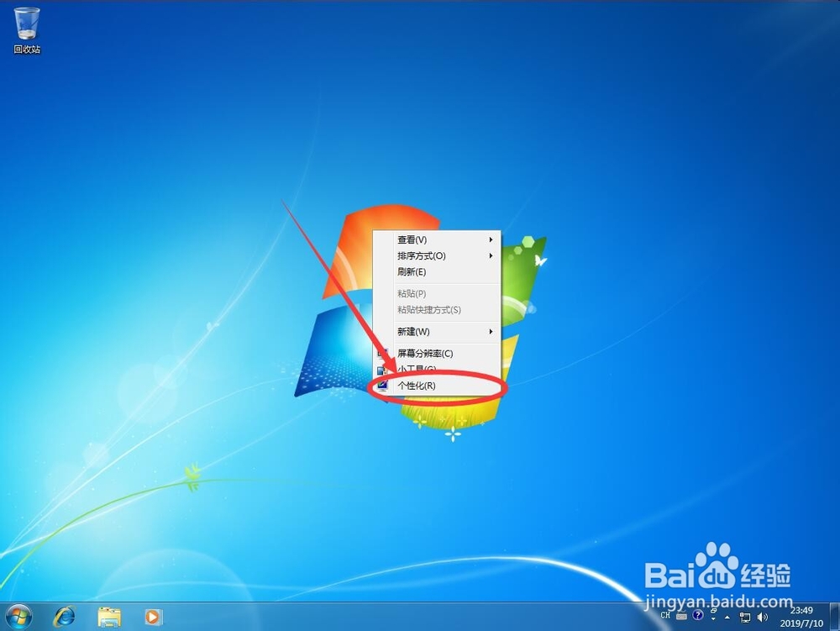This screenshot has height=631, width=840.
Task: Click the volume speaker tray icon
Action: tap(763, 617)
